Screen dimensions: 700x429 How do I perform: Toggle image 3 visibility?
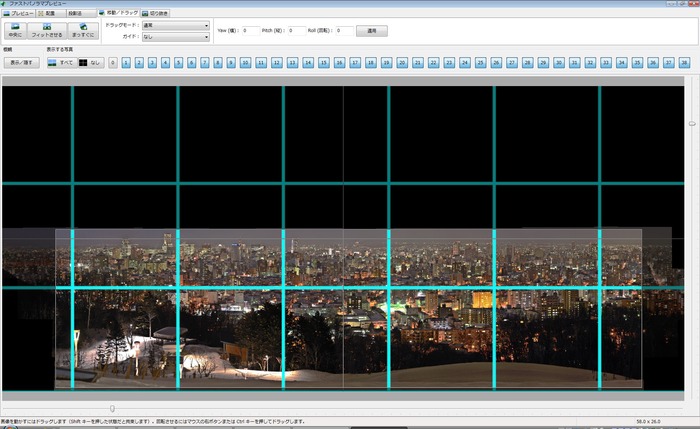tap(152, 62)
